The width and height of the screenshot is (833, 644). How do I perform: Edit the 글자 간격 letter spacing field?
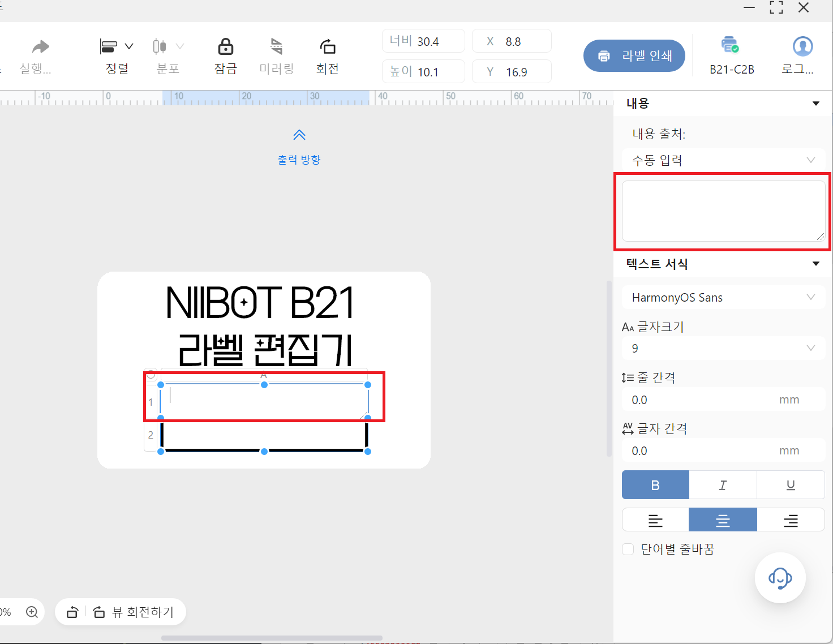click(x=723, y=451)
